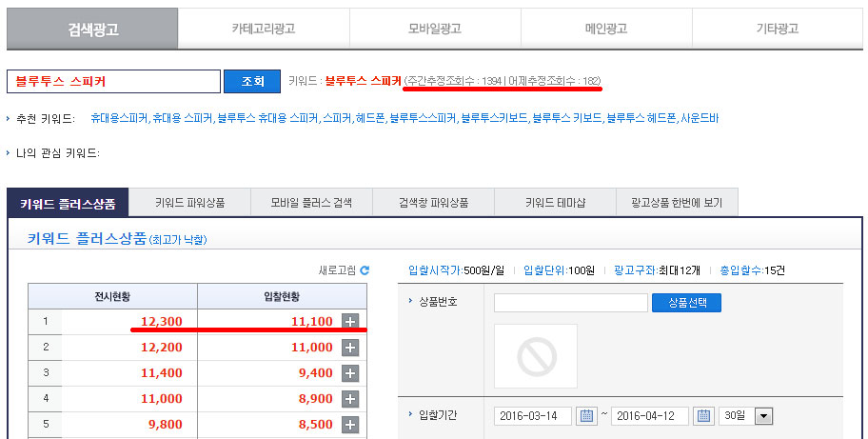Image resolution: width=868 pixels, height=439 pixels.
Task: Focus the keyword search input field
Action: click(113, 81)
